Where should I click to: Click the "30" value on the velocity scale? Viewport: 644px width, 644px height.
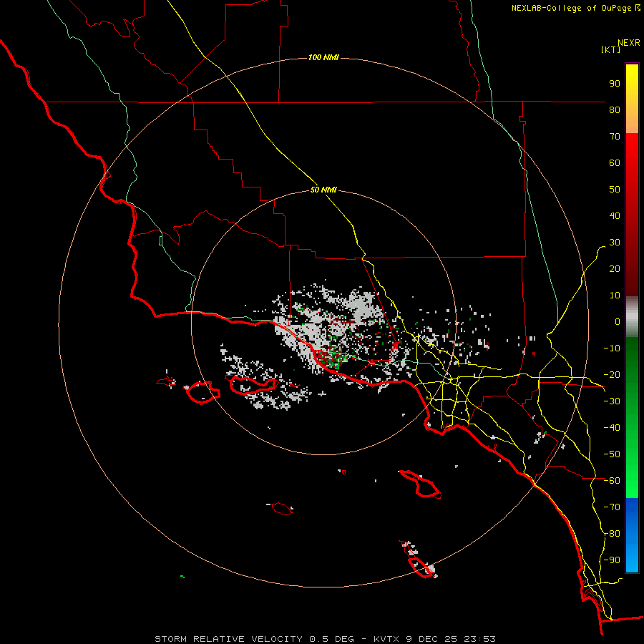pyautogui.click(x=615, y=243)
